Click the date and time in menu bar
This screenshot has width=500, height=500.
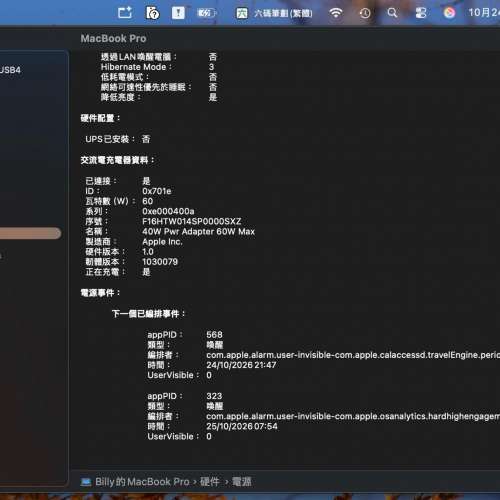(x=484, y=13)
